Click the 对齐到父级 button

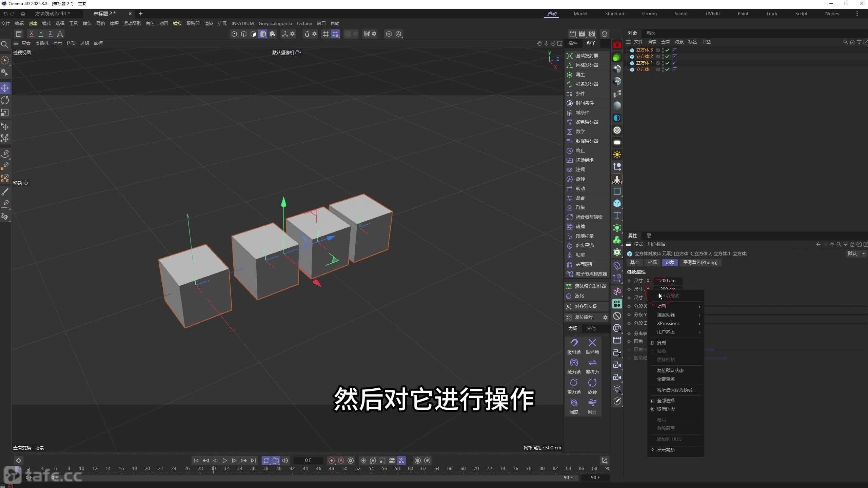586,306
